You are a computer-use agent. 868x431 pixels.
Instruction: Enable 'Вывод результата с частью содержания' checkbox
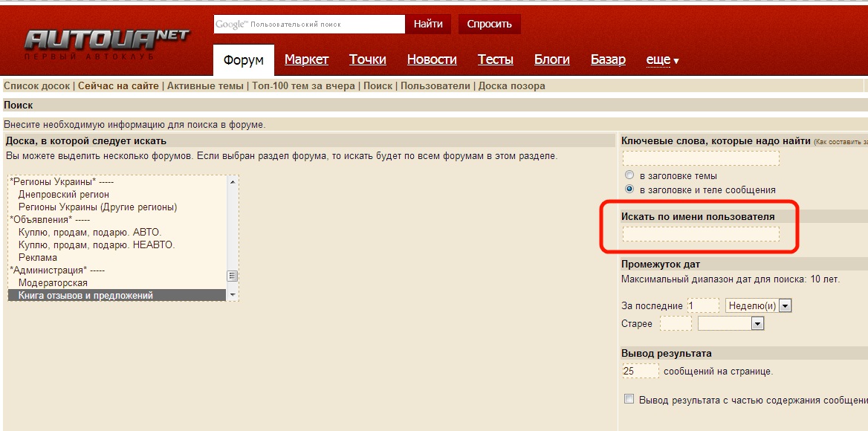(629, 400)
